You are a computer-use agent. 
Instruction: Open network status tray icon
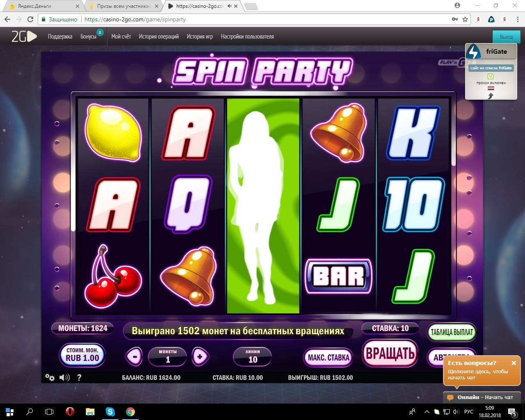(446, 412)
